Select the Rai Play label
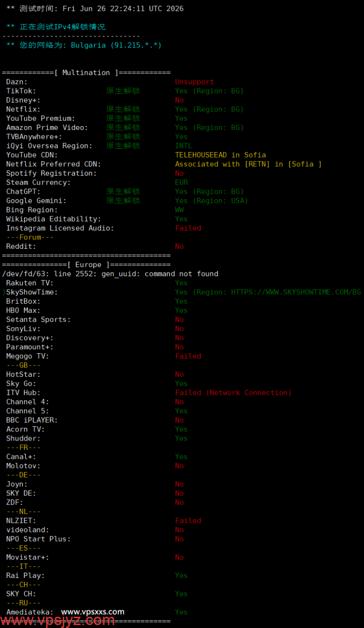Image resolution: width=364 pixels, height=628 pixels. point(26,576)
